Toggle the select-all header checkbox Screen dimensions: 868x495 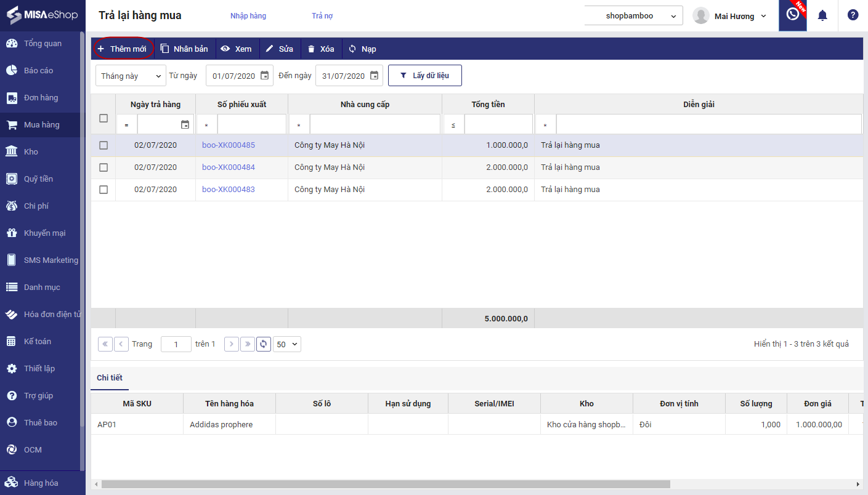coord(103,118)
